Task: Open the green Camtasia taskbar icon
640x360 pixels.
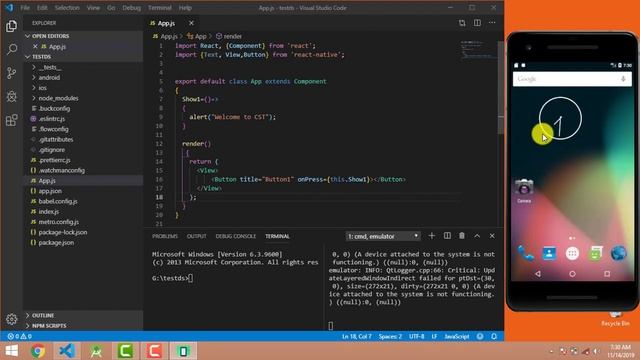Action: click(x=125, y=351)
